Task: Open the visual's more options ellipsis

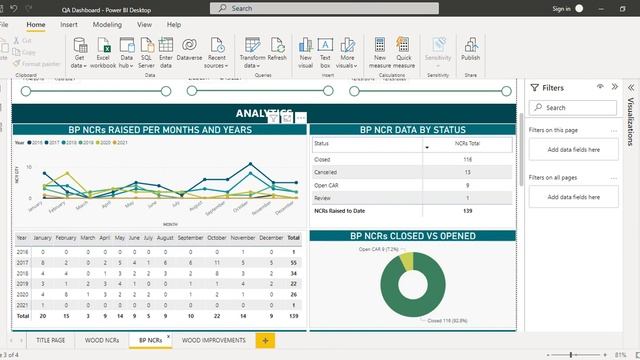Action: point(301,118)
